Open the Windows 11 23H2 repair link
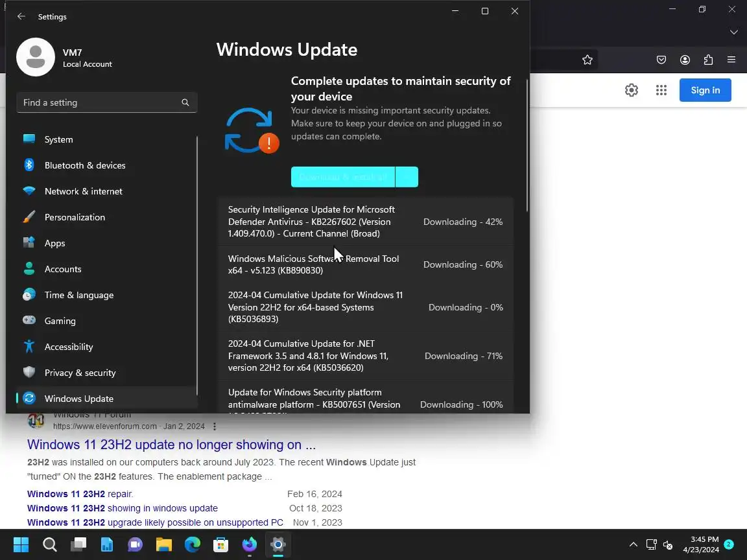The height and width of the screenshot is (560, 747). click(x=80, y=494)
